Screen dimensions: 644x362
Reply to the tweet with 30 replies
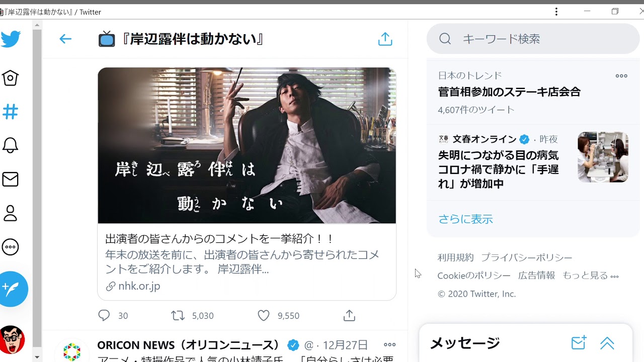(x=104, y=315)
